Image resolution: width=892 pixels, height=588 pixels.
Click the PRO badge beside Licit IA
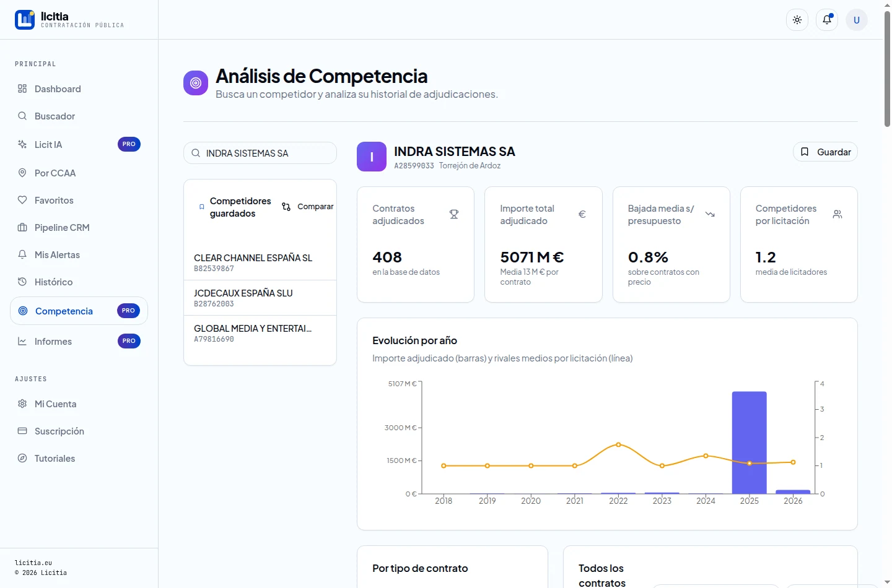[x=129, y=144]
